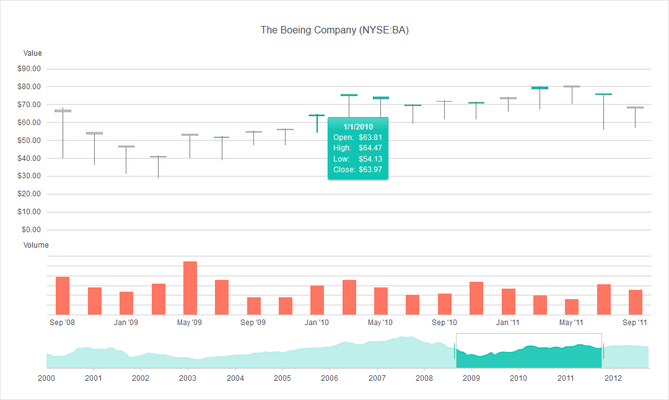Image resolution: width=669 pixels, height=400 pixels.
Task: Click the Volume axis title
Action: coord(36,245)
